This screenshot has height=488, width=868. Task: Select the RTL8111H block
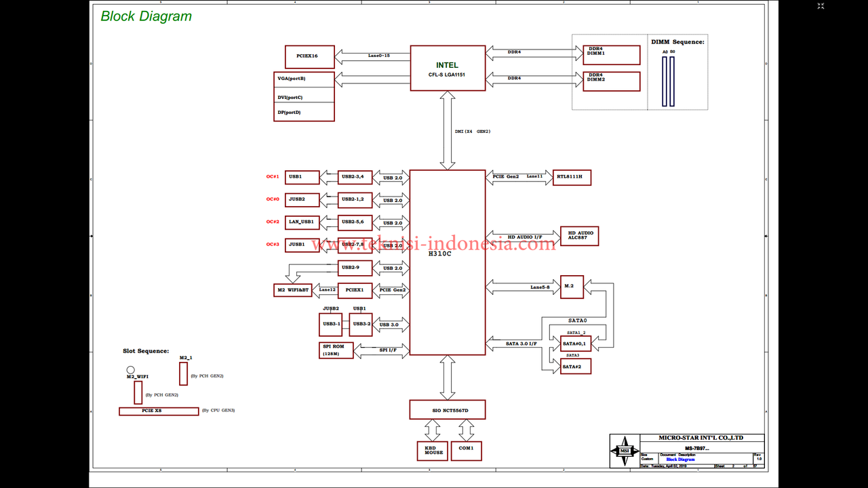[x=573, y=177]
